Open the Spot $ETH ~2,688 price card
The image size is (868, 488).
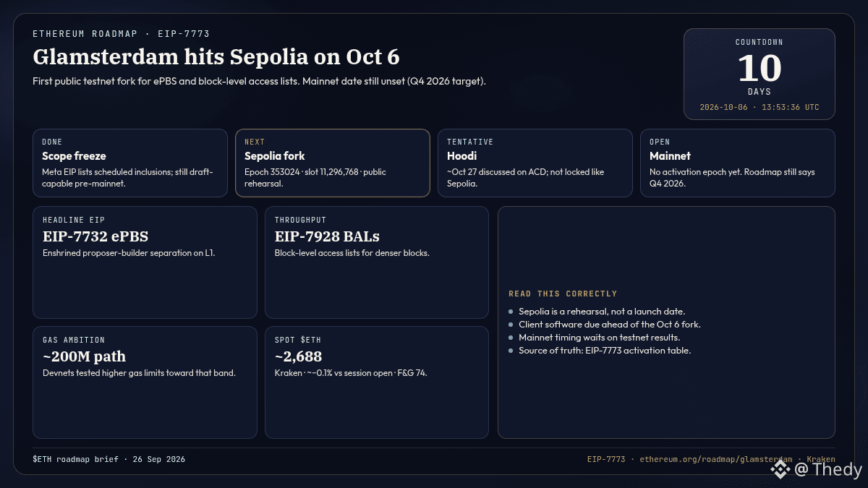click(x=377, y=382)
